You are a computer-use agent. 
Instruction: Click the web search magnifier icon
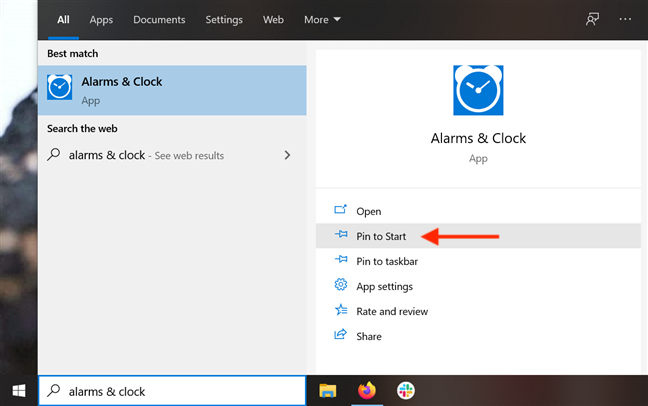click(x=54, y=155)
